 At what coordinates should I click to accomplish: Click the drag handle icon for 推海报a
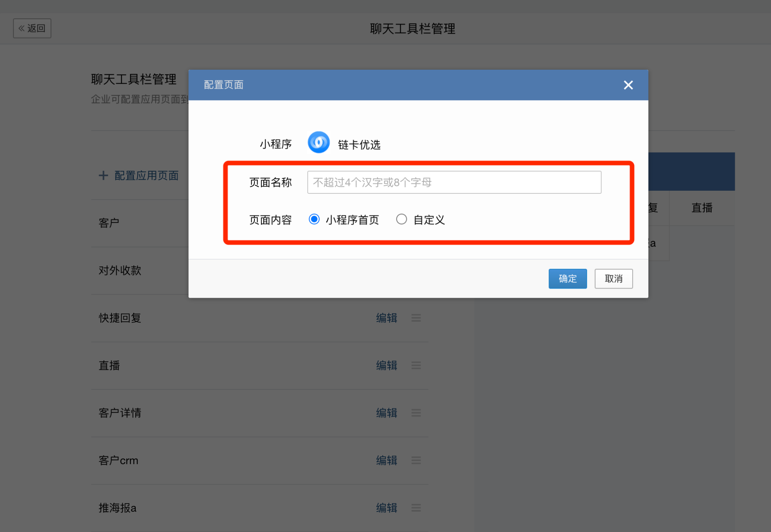point(416,508)
